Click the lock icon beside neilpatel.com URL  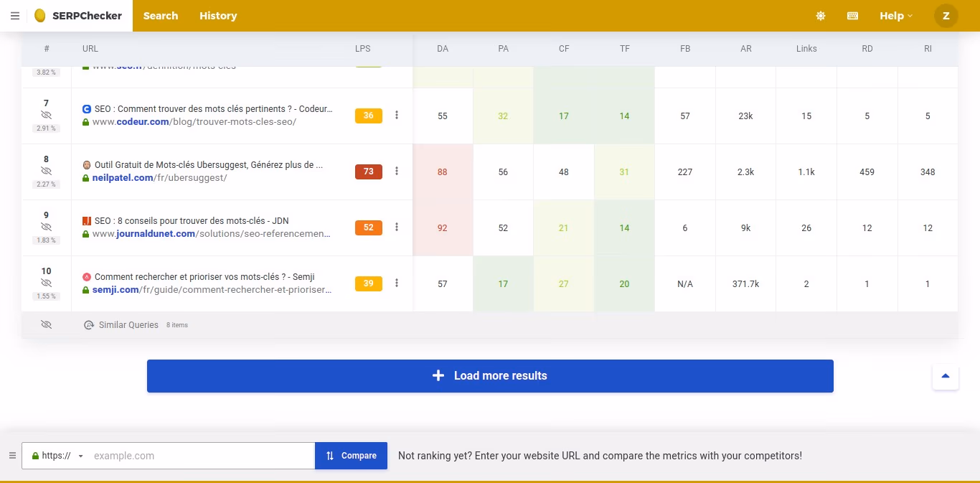click(86, 178)
